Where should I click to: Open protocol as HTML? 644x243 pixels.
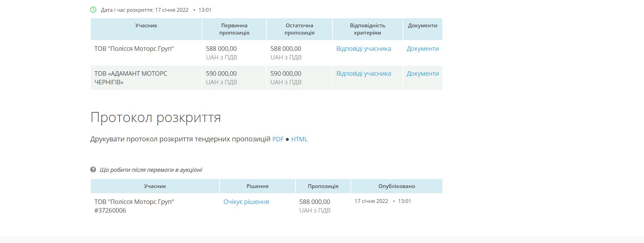point(299,139)
